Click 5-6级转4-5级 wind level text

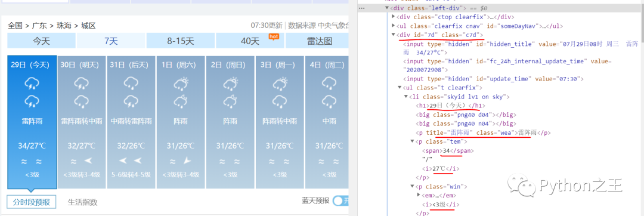[x=131, y=174]
